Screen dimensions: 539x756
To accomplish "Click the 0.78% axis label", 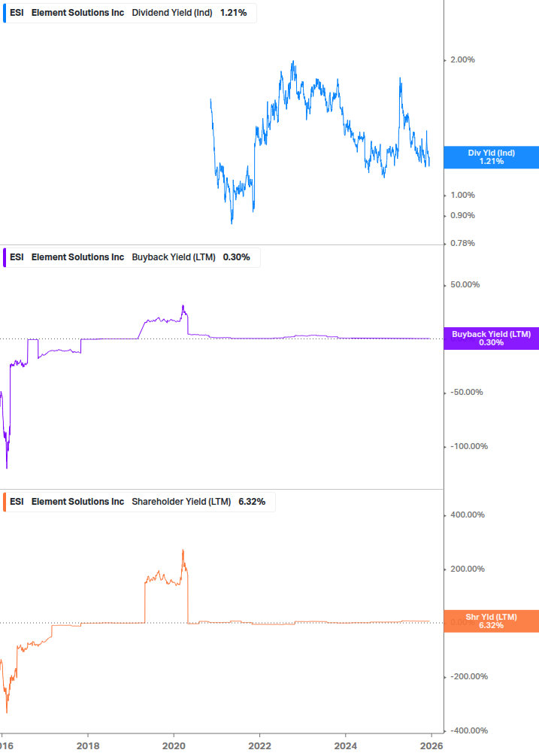I will coord(462,244).
